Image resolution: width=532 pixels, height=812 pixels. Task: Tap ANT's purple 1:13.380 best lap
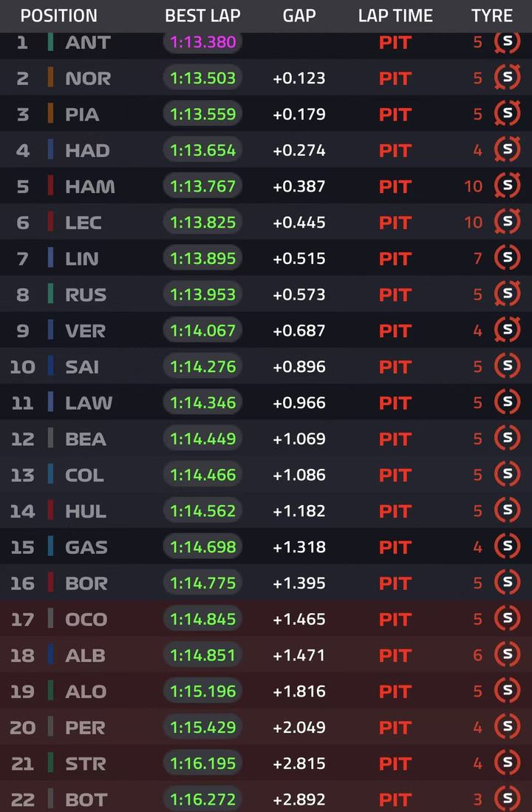pos(203,42)
